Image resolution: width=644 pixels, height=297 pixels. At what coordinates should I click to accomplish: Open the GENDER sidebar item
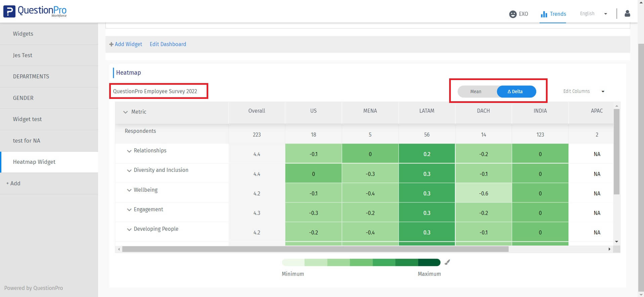coord(49,98)
